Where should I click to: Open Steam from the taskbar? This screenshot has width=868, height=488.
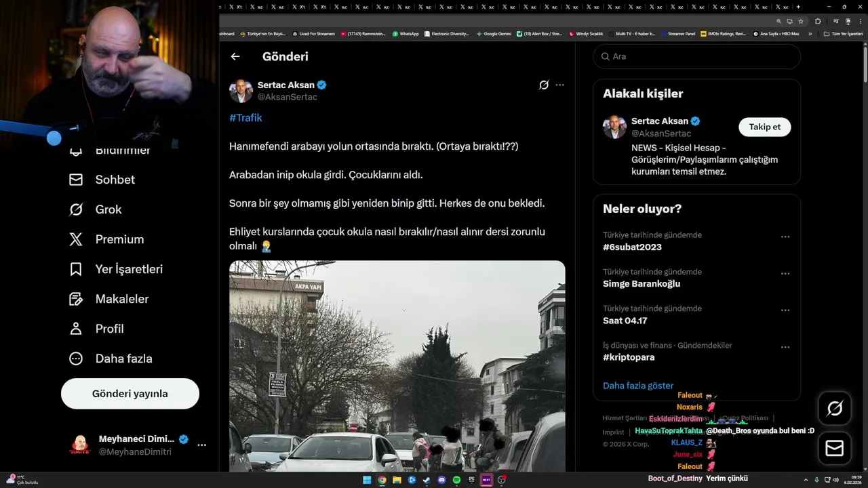click(427, 480)
